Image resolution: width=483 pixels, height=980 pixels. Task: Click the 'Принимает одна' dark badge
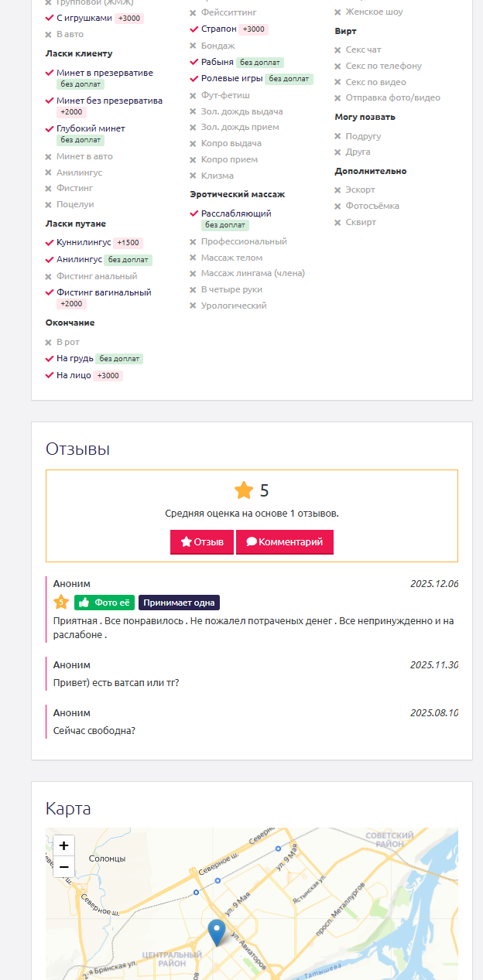pyautogui.click(x=179, y=603)
